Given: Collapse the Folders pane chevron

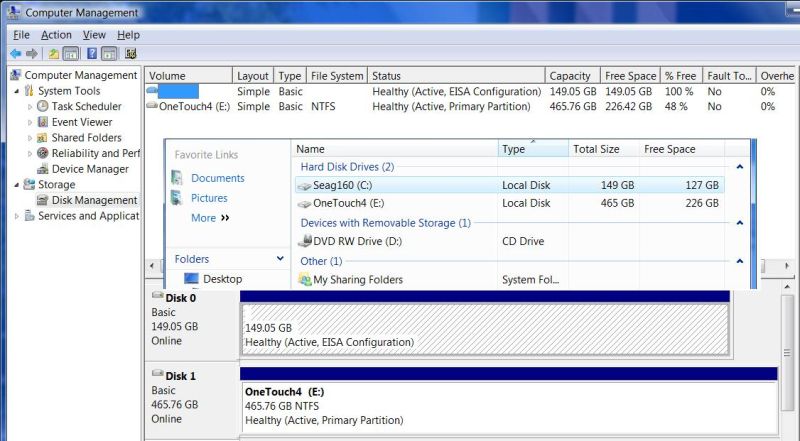Looking at the screenshot, I should 280,258.
